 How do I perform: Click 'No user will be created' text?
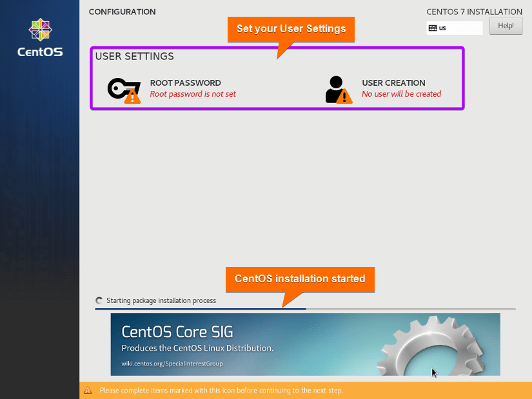(401, 94)
